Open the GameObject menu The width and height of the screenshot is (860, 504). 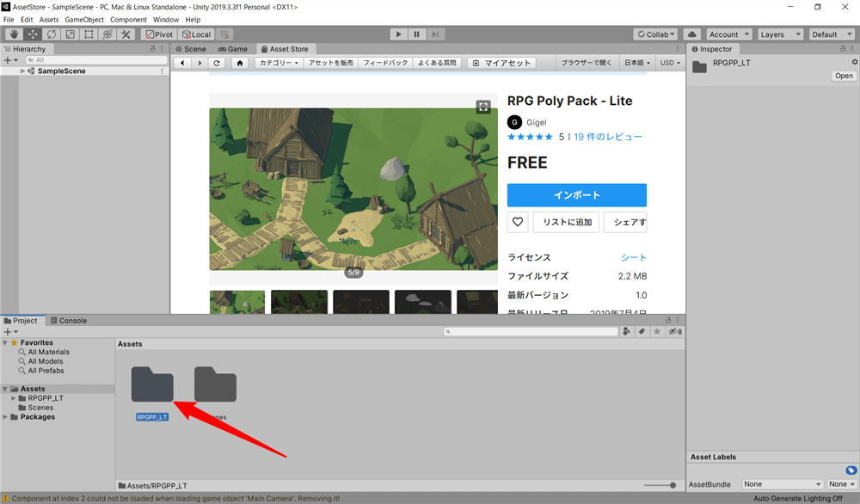[x=83, y=19]
